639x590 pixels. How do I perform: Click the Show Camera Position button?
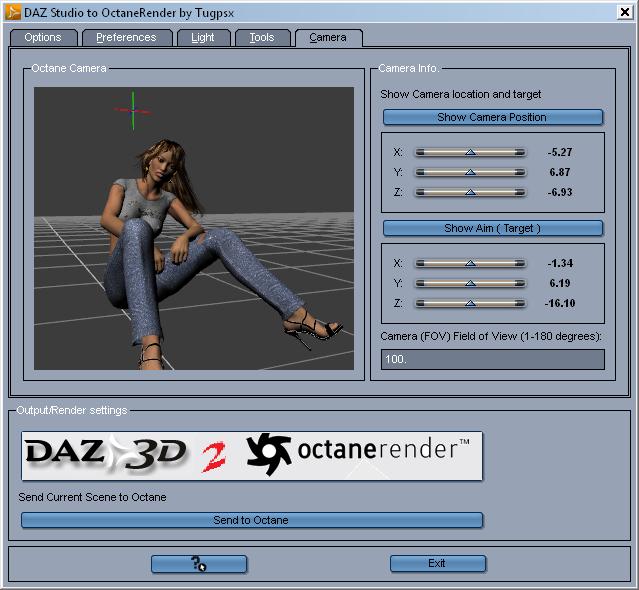492,117
